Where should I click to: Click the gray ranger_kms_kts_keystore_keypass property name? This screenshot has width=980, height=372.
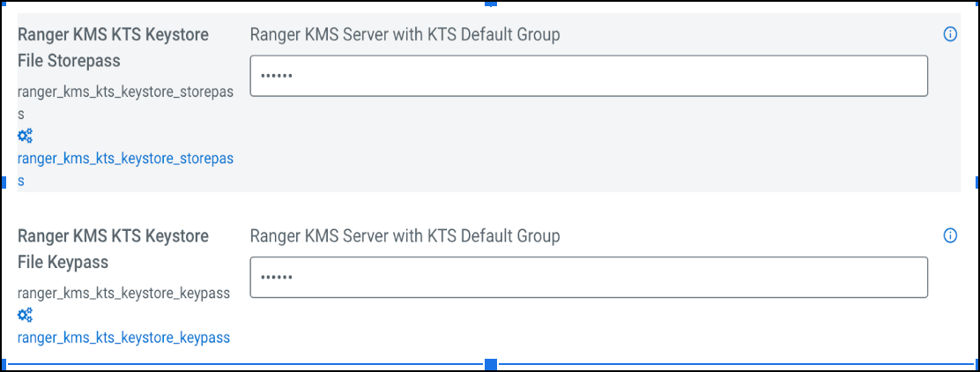123,293
